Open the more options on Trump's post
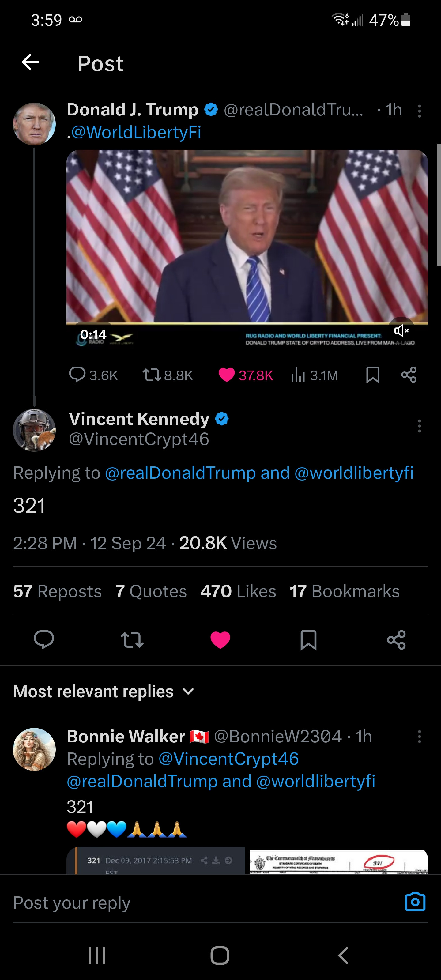The image size is (441, 980). click(419, 111)
